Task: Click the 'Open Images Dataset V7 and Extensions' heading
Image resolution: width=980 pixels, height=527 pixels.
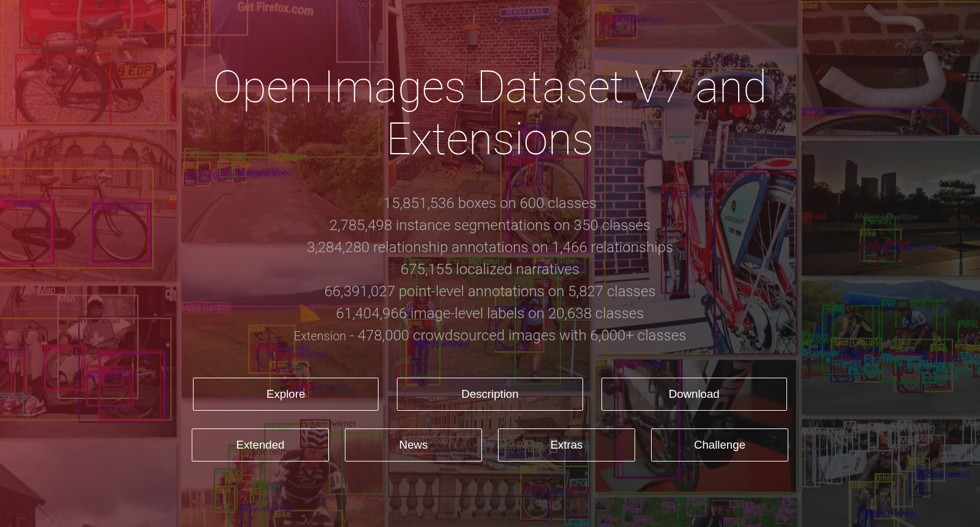Action: 490,113
